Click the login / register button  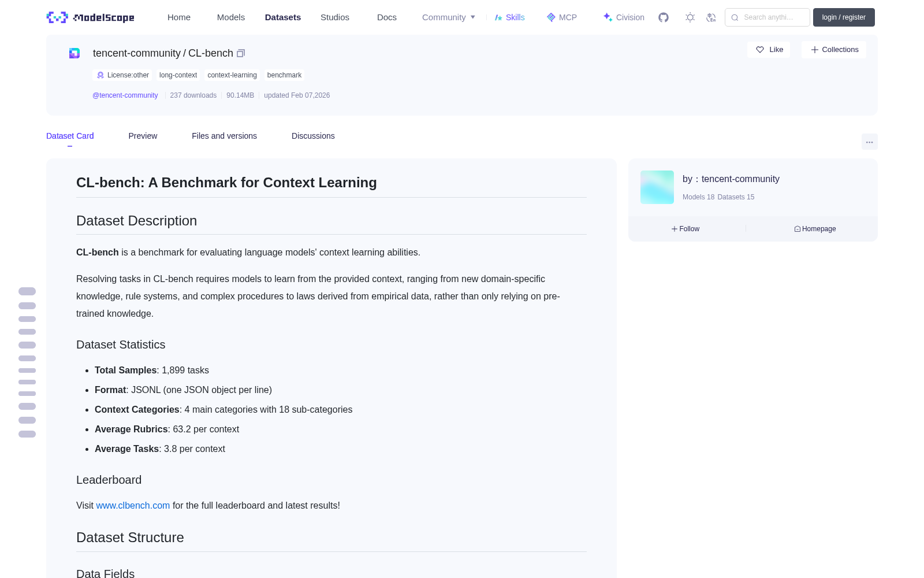[844, 17]
